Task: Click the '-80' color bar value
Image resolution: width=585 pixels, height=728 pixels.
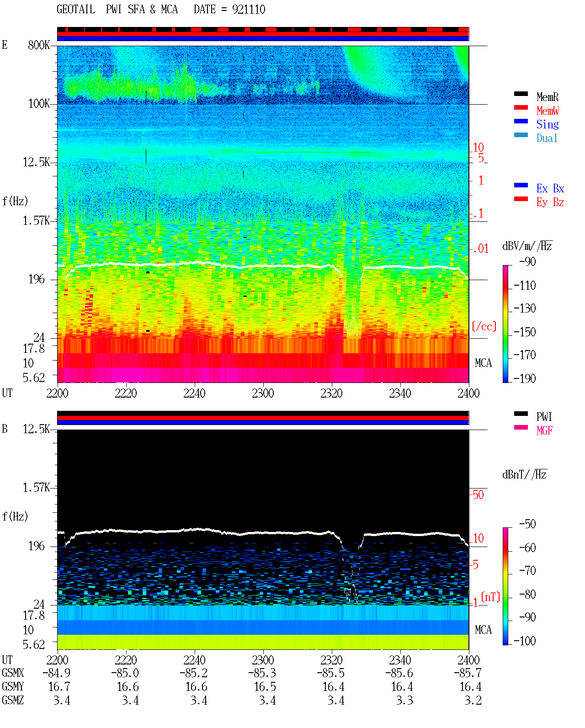Action: [x=527, y=595]
